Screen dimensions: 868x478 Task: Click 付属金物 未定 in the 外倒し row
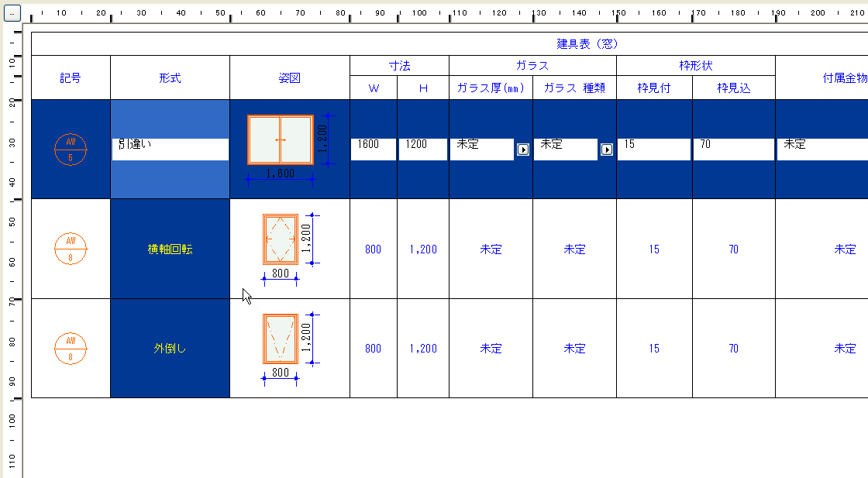846,349
